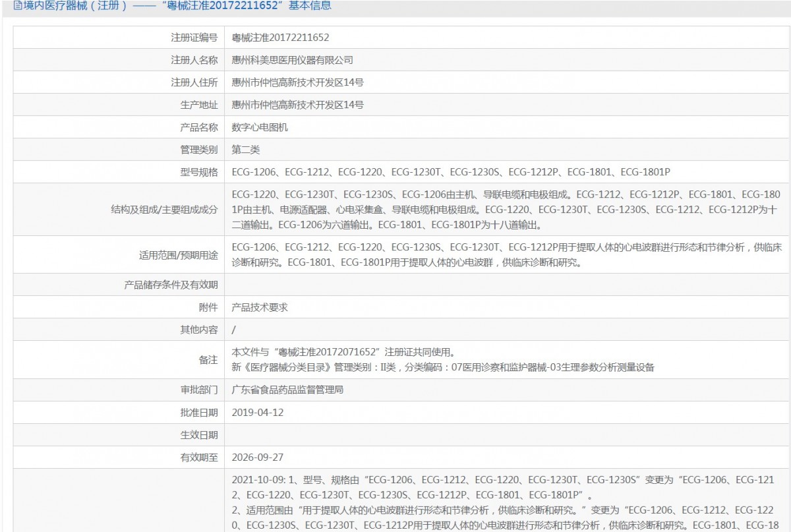Click the remark line about 医疗器械分类目录
791x532 pixels.
443,367
